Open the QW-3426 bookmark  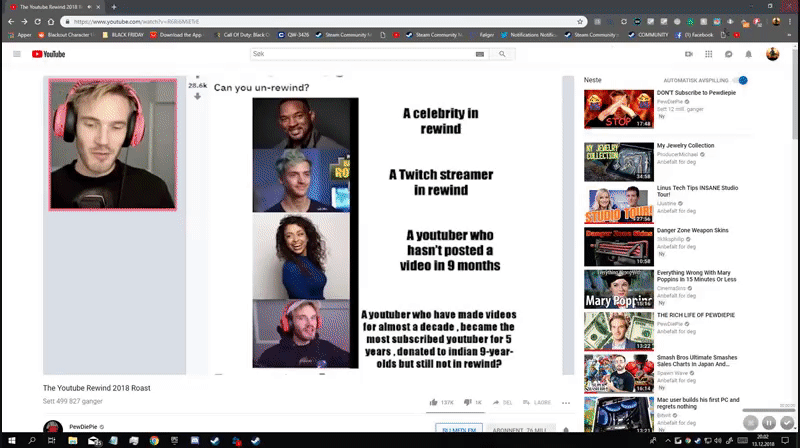pyautogui.click(x=294, y=35)
